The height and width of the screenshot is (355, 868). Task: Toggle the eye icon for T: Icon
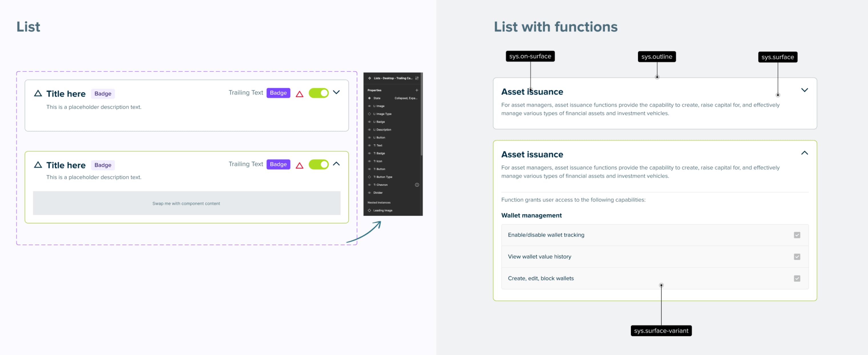tap(370, 161)
